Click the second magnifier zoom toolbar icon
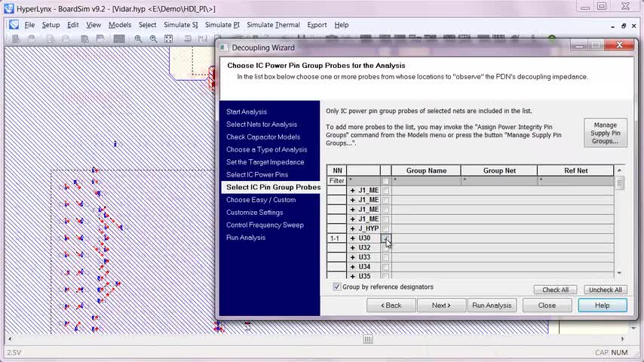The image size is (644, 362). click(153, 38)
